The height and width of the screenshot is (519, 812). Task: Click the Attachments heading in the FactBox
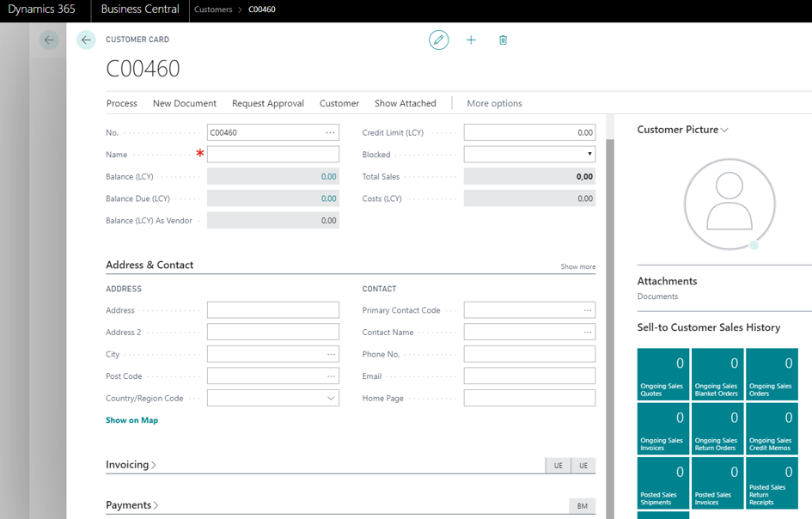667,281
